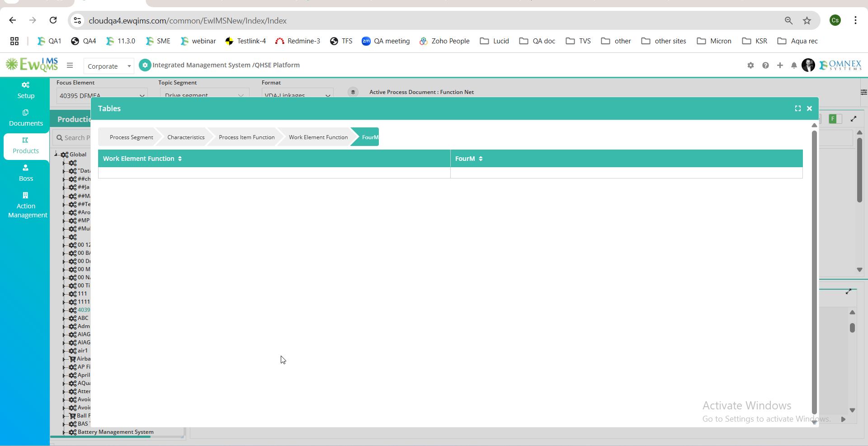This screenshot has height=446, width=868.
Task: Click the layers icon near Active Process Document
Action: (x=353, y=92)
